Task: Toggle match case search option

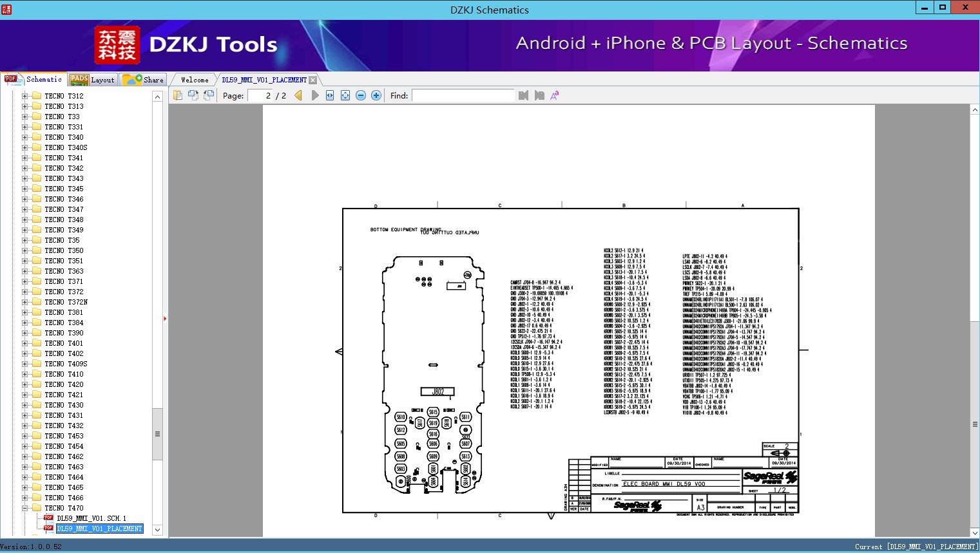Action: click(x=554, y=95)
